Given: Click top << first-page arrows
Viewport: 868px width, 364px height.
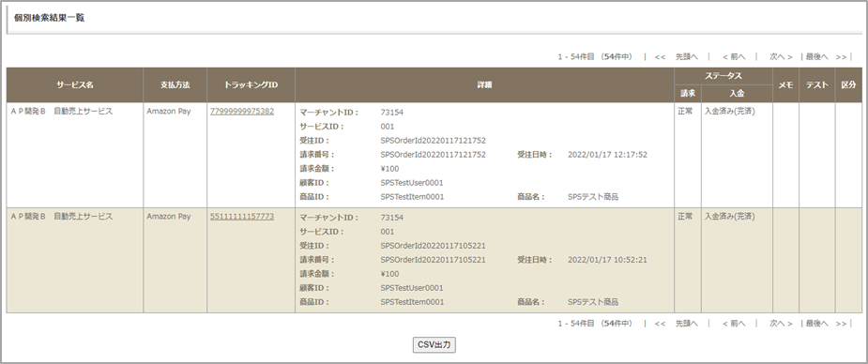Looking at the screenshot, I should 660,56.
